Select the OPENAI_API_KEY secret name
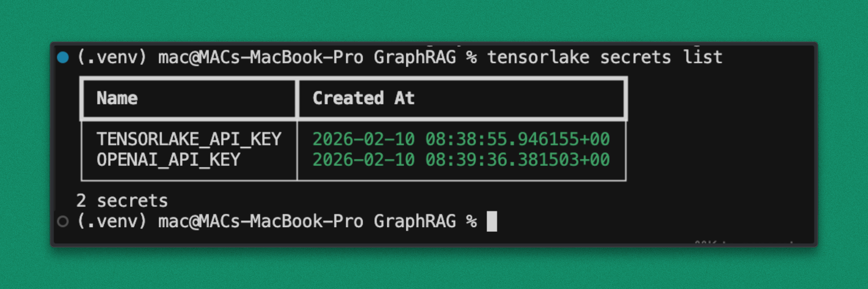 click(168, 160)
